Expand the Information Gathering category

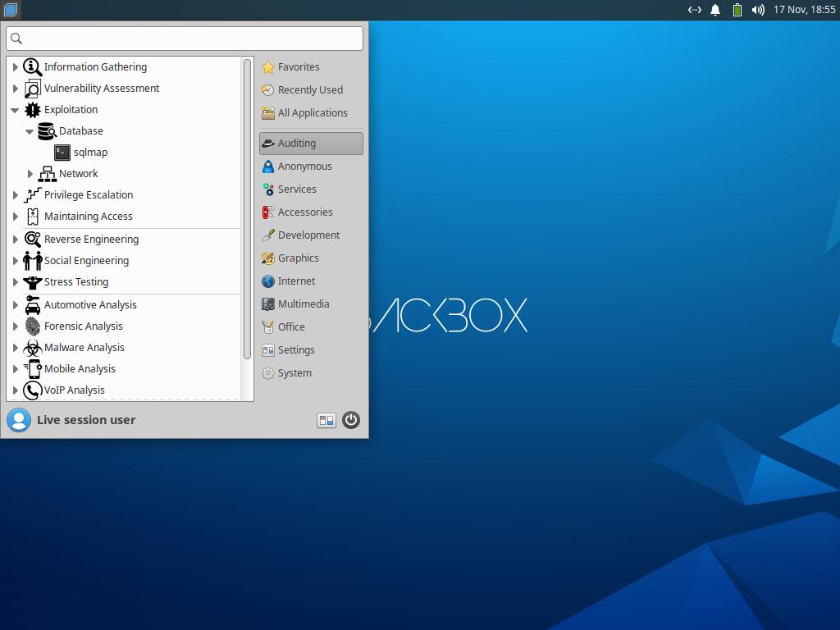coord(15,67)
